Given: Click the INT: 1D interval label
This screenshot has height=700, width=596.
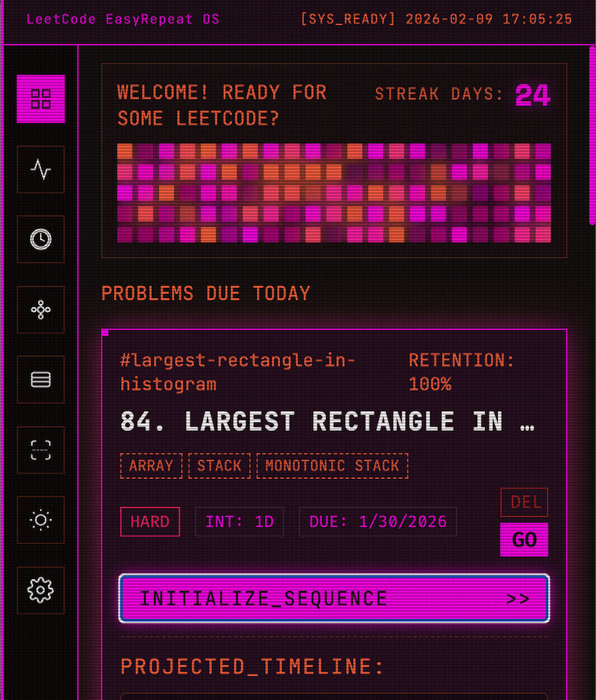Looking at the screenshot, I should click(239, 522).
